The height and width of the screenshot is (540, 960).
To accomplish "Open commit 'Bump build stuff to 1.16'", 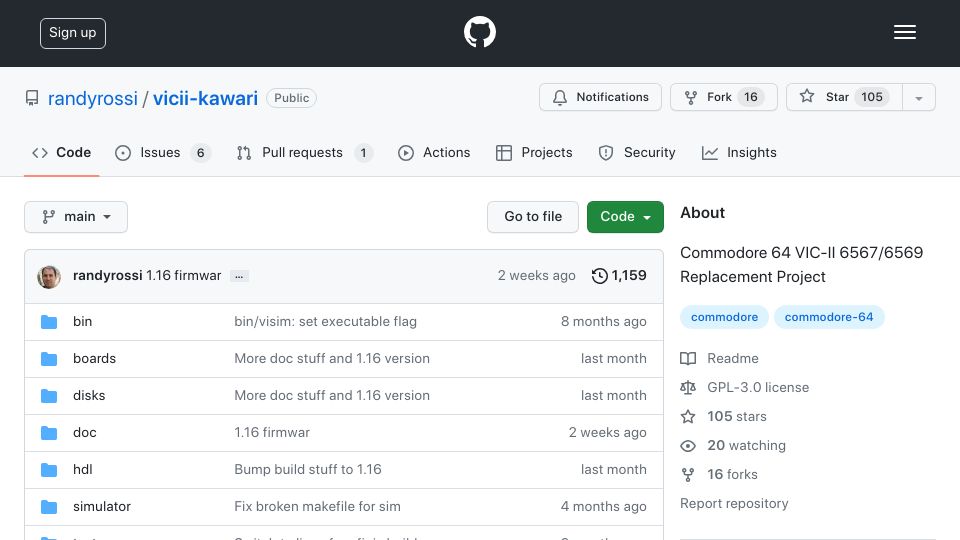I will tap(307, 470).
